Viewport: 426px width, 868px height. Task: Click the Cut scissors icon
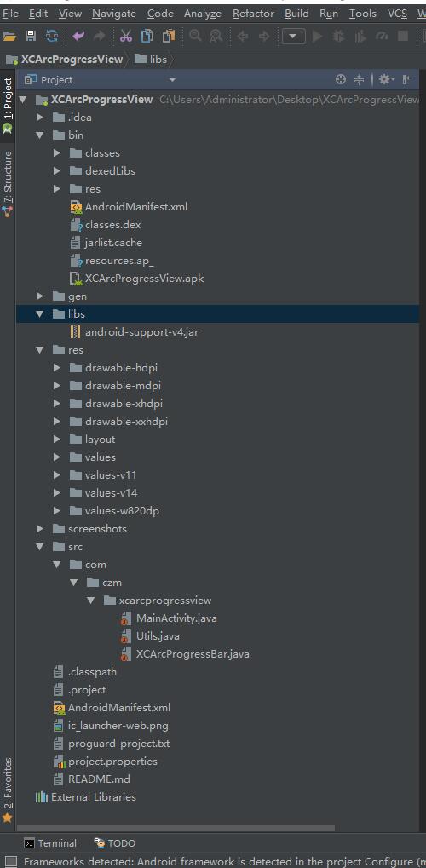pos(126,37)
